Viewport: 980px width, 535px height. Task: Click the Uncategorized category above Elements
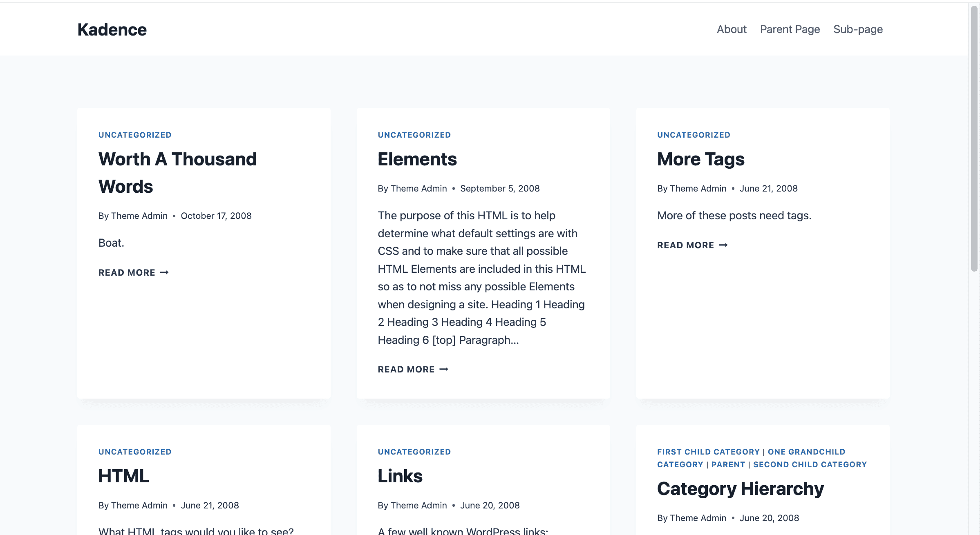[414, 135]
